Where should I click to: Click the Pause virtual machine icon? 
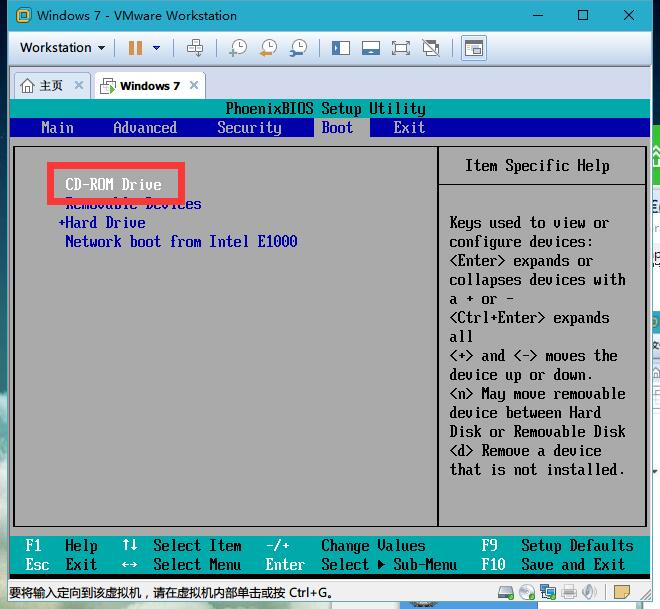click(135, 47)
